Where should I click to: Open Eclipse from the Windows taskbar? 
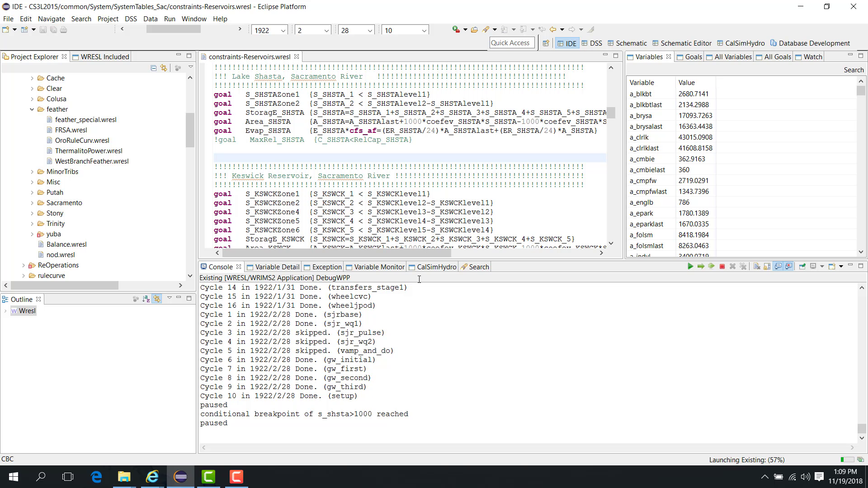pos(180,477)
